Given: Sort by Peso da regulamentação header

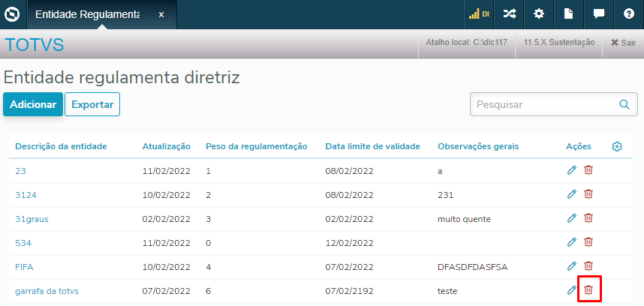Looking at the screenshot, I should [257, 146].
